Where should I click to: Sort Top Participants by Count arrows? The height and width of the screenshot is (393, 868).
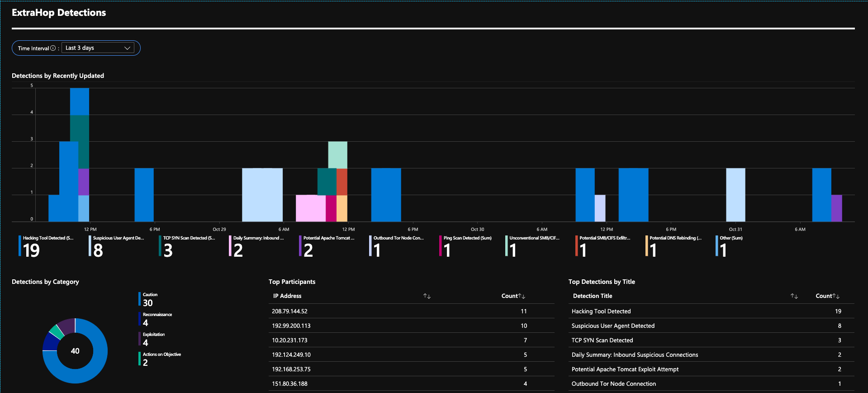click(522, 296)
